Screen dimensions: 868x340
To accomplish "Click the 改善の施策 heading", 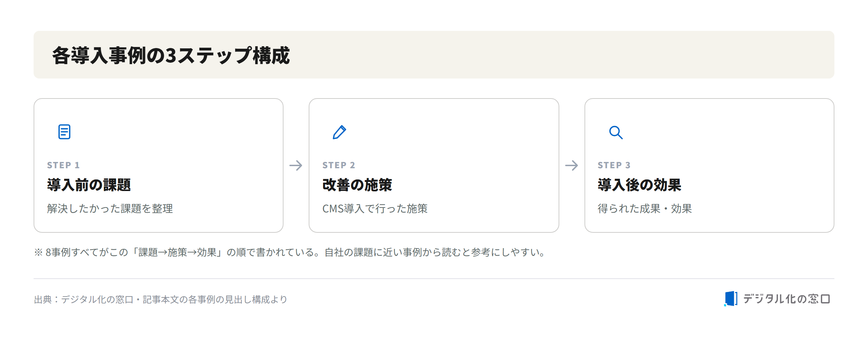I will click(x=357, y=185).
